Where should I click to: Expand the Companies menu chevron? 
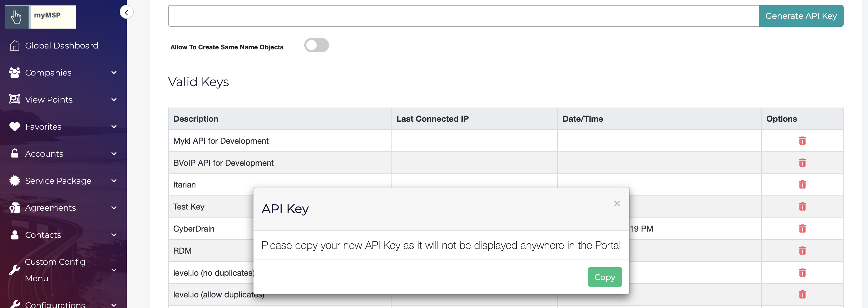pyautogui.click(x=114, y=73)
